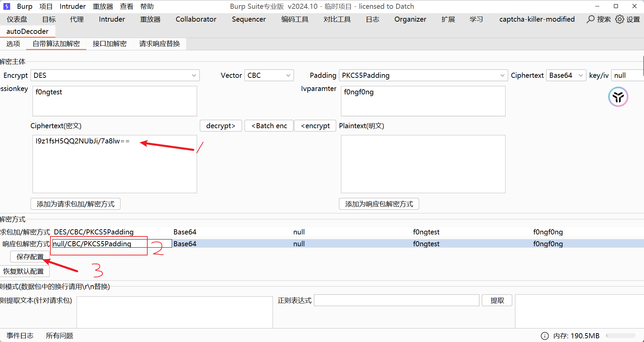Open the 接口加解密 sub-tab

(110, 44)
